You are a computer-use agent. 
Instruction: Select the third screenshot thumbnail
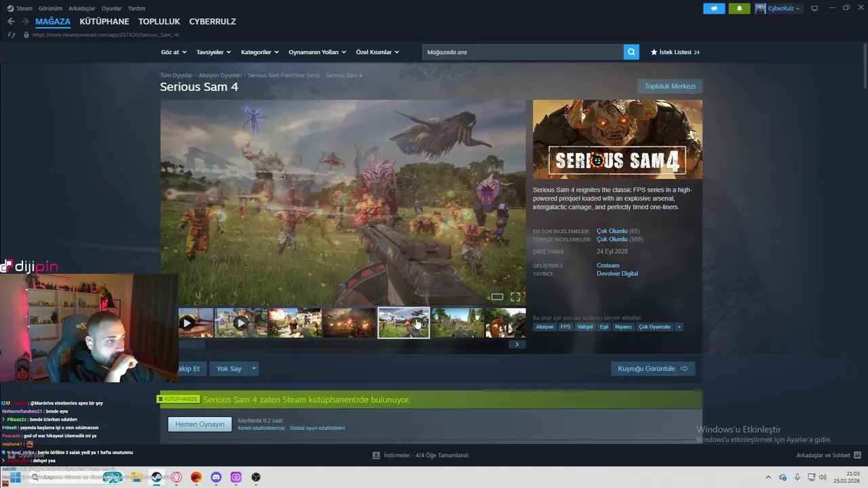click(x=295, y=323)
